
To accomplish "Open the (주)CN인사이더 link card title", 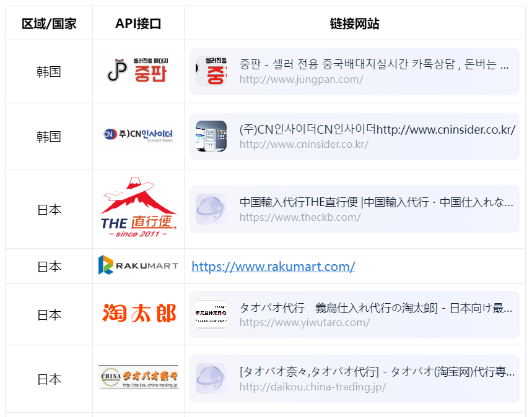I will coord(378,129).
